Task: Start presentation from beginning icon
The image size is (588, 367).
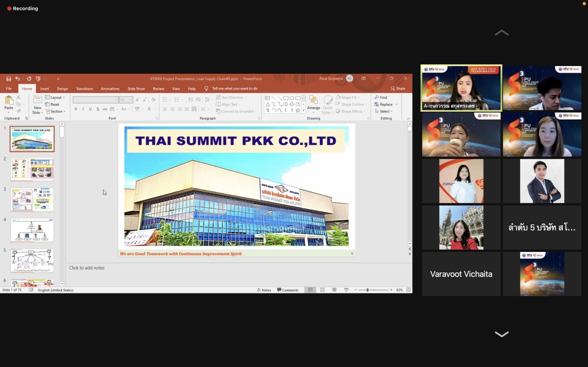Action: point(38,79)
